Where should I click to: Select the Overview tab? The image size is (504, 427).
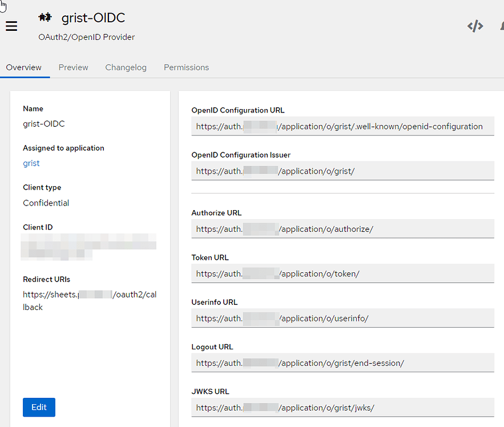coord(23,67)
